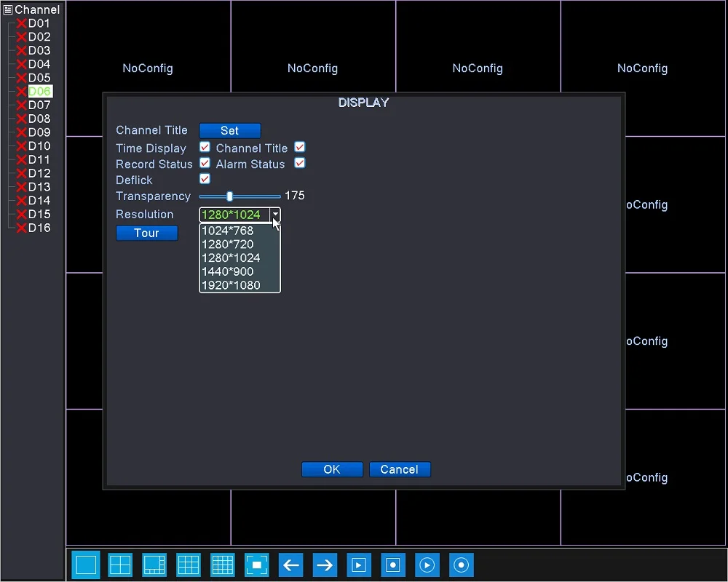728x582 pixels.
Task: Select channel D04 in the list
Action: point(39,64)
